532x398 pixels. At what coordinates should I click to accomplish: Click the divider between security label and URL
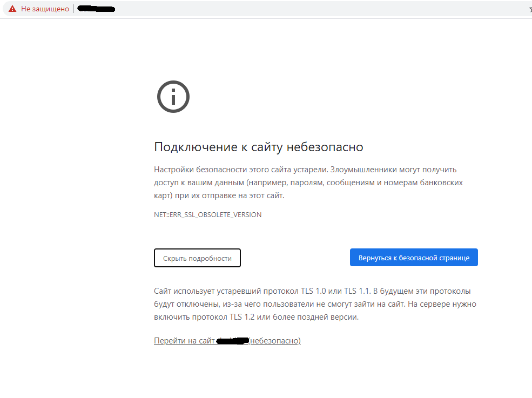pos(74,9)
